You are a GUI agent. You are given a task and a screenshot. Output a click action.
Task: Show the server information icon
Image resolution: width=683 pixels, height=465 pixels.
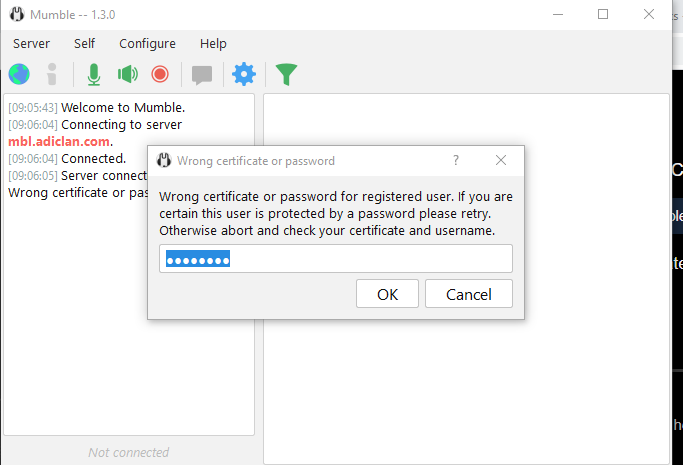coord(52,74)
